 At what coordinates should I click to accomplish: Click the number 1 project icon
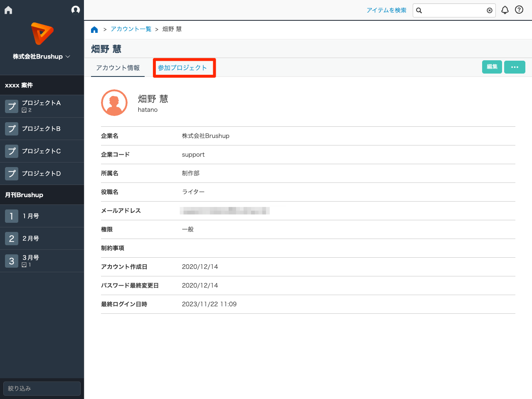tap(12, 216)
